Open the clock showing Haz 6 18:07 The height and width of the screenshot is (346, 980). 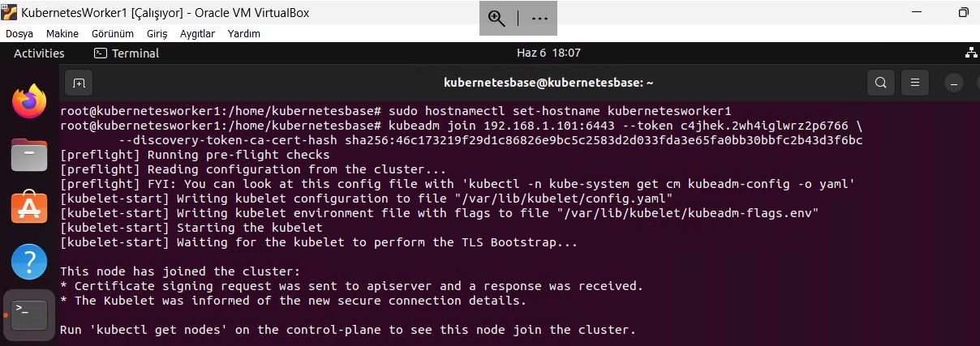549,53
